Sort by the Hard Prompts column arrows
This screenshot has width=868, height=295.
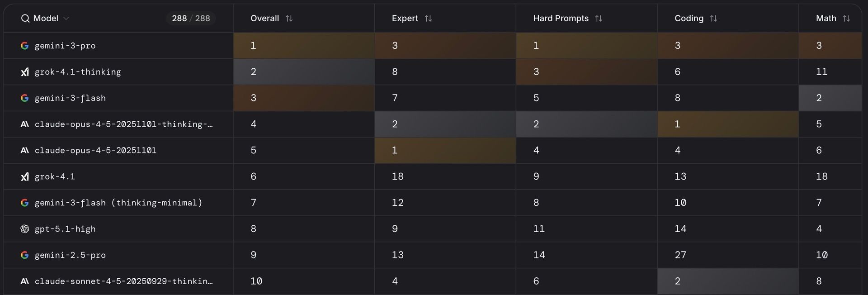click(599, 19)
